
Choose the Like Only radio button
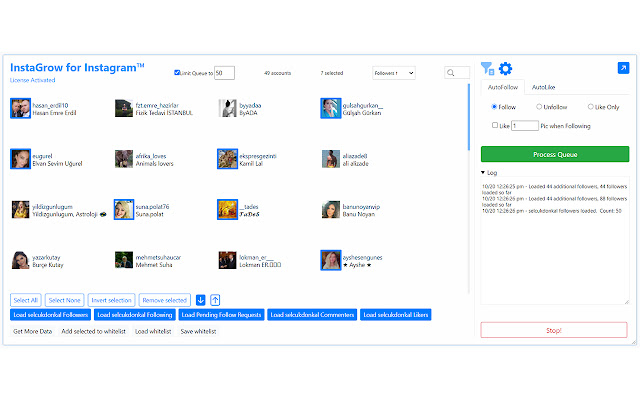[x=591, y=106]
